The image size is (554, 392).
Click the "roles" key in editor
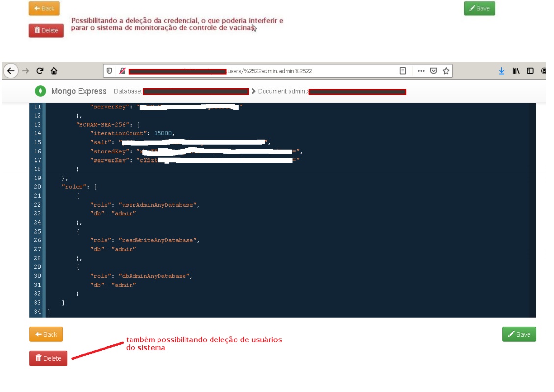[x=74, y=187]
